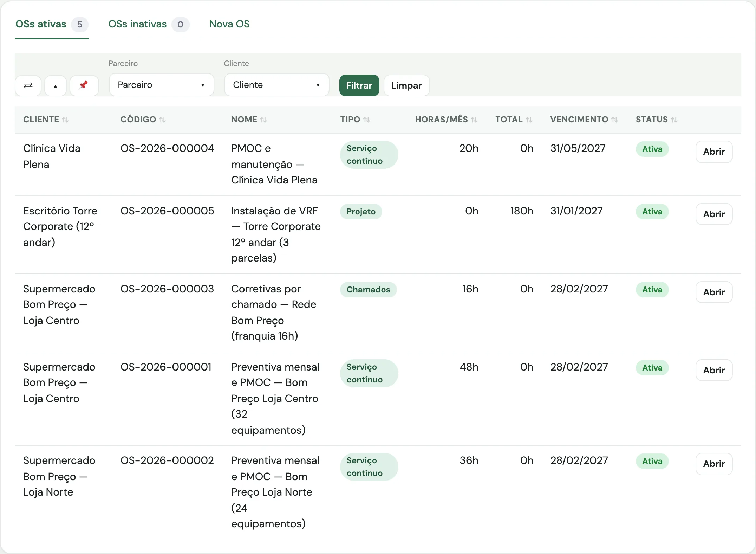
Task: Sort by VENCIMENTO column arrows
Action: pos(614,120)
